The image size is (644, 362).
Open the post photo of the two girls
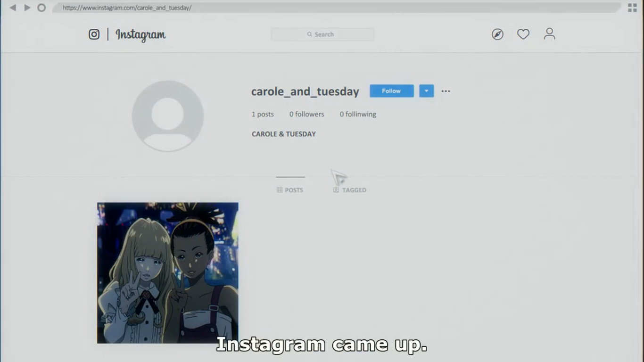[x=168, y=273]
